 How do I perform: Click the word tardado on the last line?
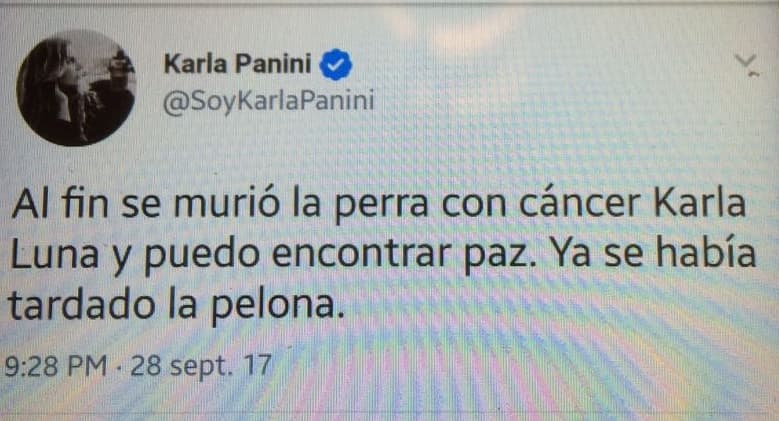(82, 305)
